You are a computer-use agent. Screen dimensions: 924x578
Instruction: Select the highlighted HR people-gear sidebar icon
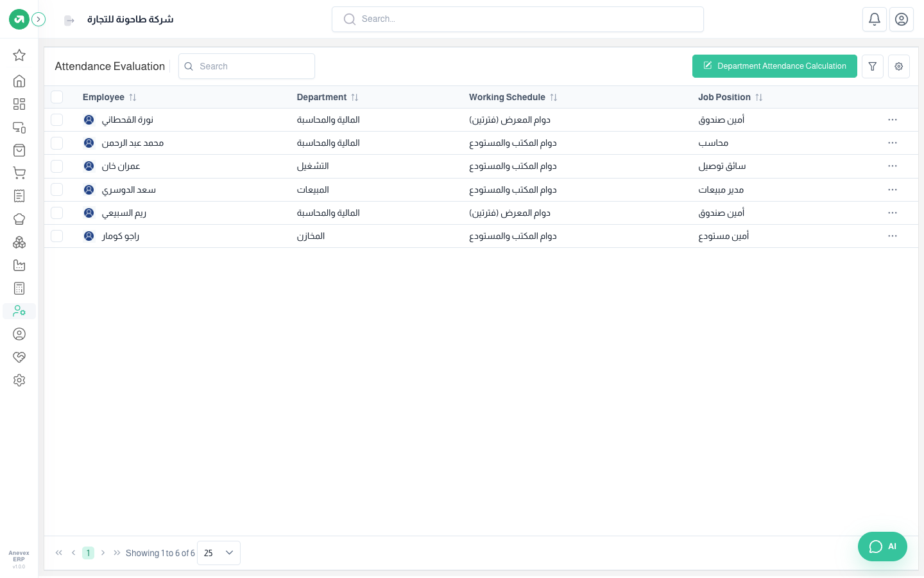coord(19,311)
